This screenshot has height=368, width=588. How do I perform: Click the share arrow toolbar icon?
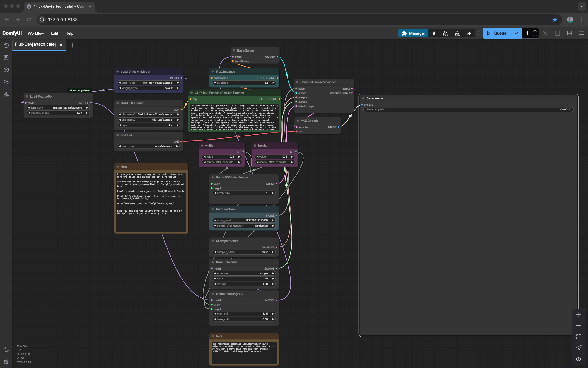pos(469,33)
